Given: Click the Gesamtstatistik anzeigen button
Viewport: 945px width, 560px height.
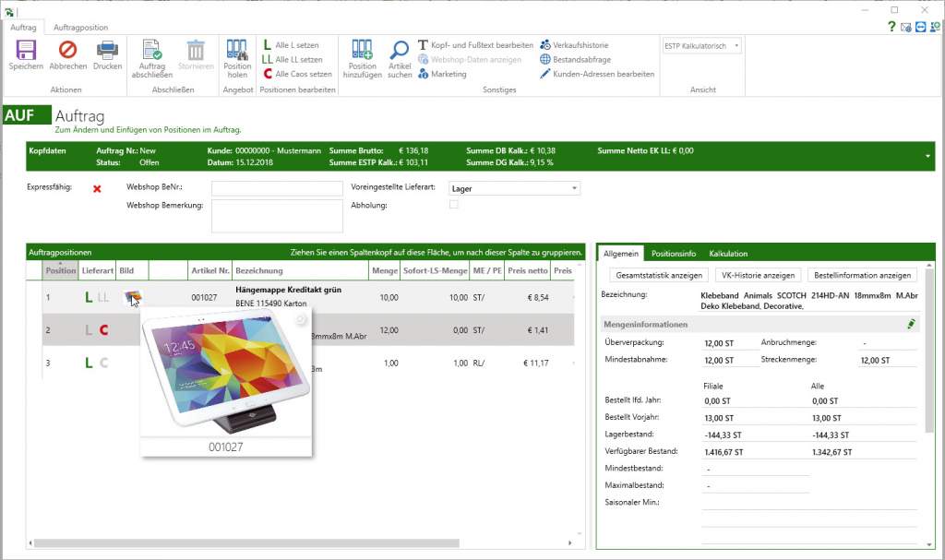Looking at the screenshot, I should (x=662, y=275).
